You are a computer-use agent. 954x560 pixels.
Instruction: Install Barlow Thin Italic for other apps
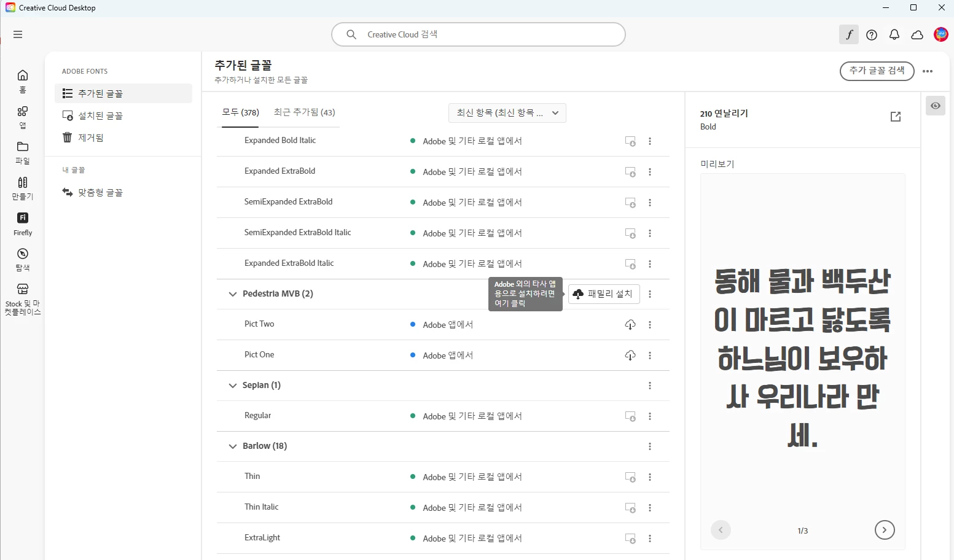click(x=630, y=508)
